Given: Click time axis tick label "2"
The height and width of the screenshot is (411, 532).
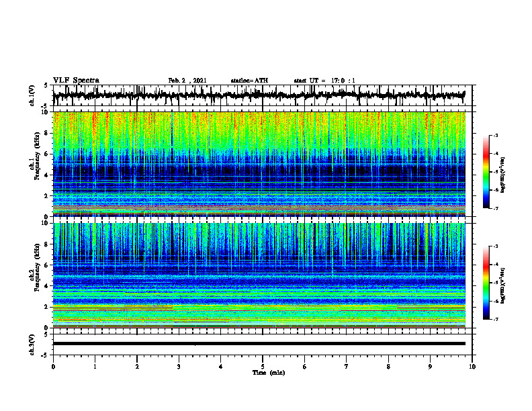Looking at the screenshot, I should click(137, 367).
